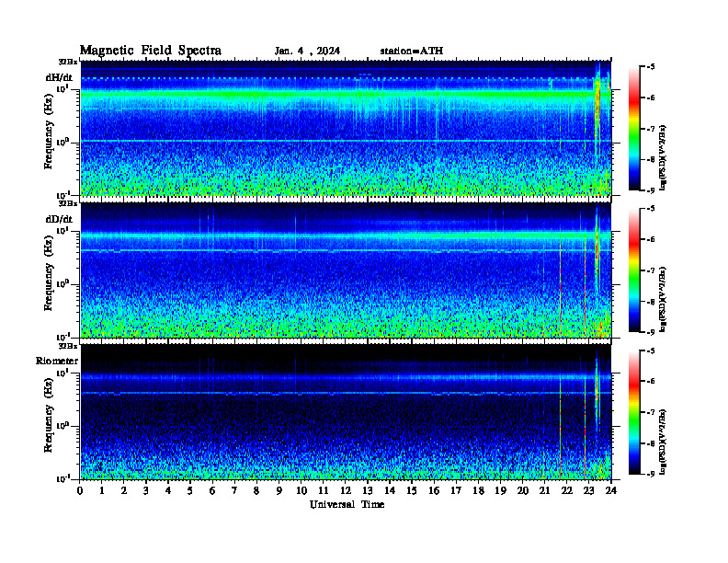Image resolution: width=728 pixels, height=563 pixels.
Task: Click the '-7' value on dH/dt color bar
Action: 651,129
